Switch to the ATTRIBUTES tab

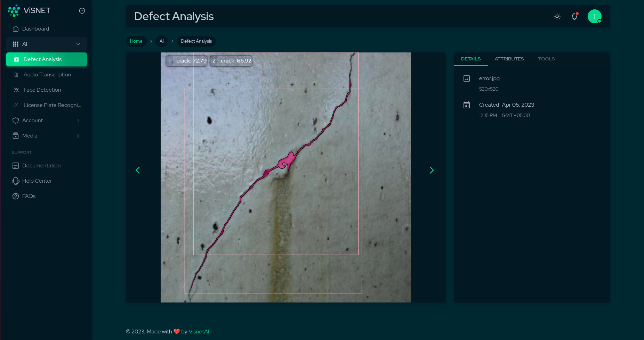coord(509,59)
